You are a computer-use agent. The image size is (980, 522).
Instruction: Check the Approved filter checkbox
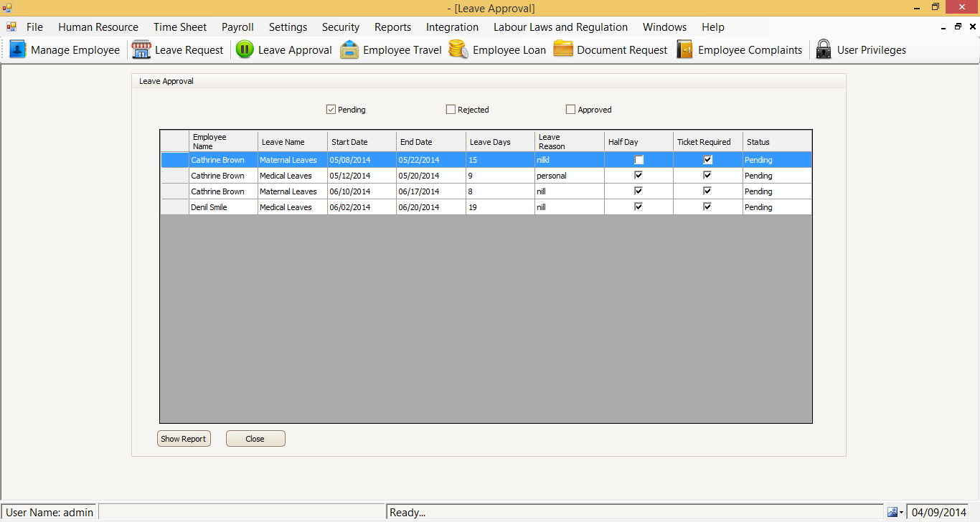point(570,110)
